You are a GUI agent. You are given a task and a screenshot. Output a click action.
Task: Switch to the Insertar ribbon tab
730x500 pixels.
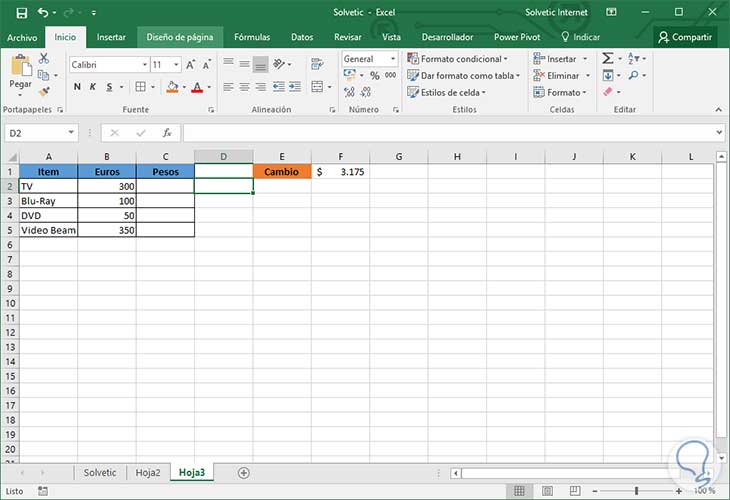click(x=111, y=37)
